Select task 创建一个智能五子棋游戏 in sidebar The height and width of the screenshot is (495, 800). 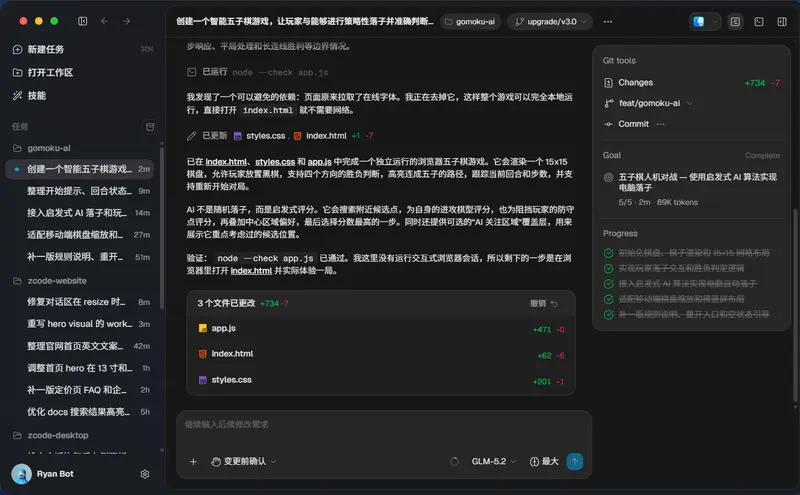(x=80, y=169)
